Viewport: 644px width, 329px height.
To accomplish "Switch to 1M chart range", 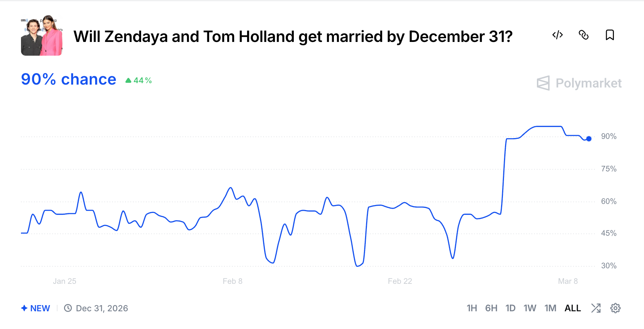I will pos(550,308).
